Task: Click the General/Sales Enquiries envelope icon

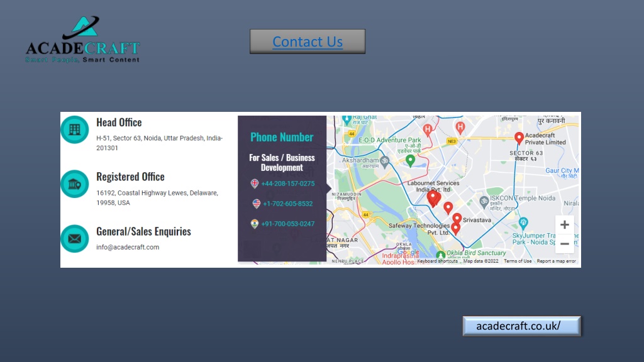Action: click(75, 238)
